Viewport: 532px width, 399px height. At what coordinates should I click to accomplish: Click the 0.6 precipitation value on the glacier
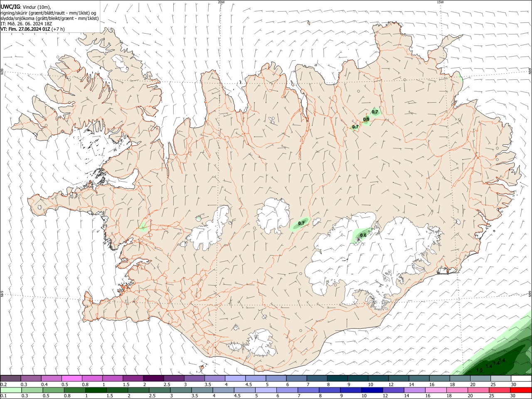coord(363,236)
